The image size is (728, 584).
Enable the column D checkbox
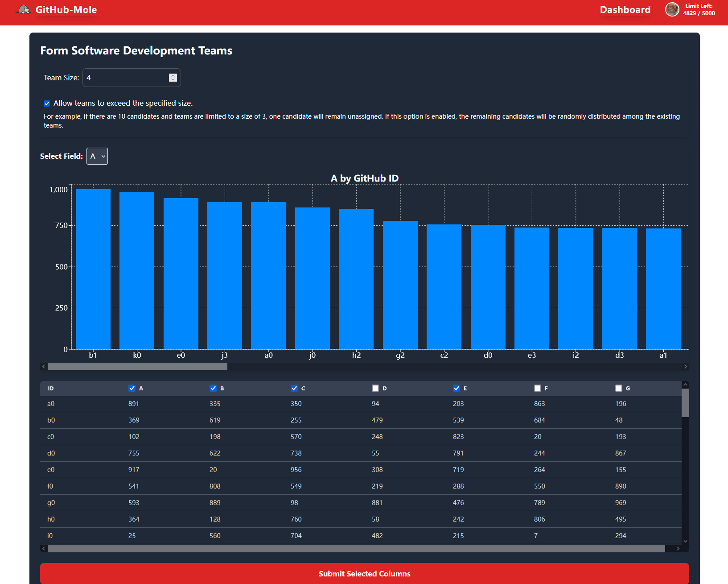point(375,388)
